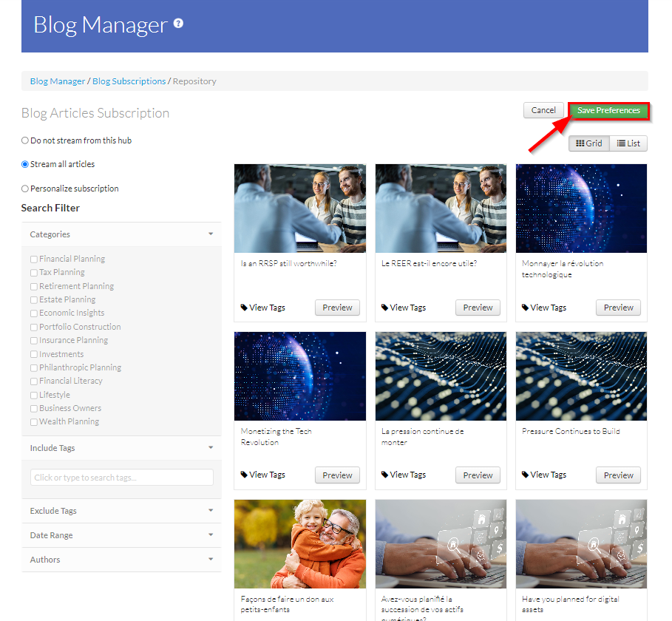Click View Tags for 'Monnayer la révolution technologique'
Image resolution: width=672 pixels, height=621 pixels.
pyautogui.click(x=544, y=308)
